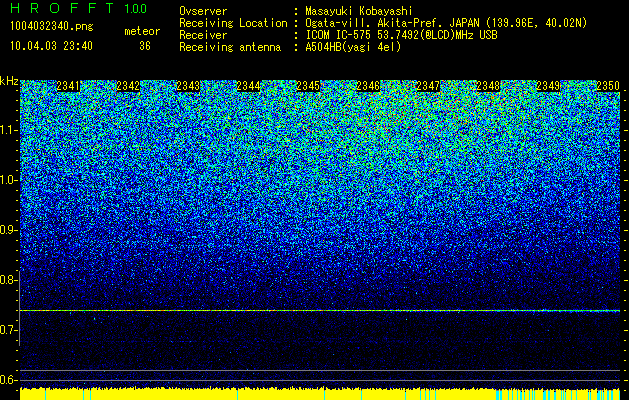The height and width of the screenshot is (400, 629).
Task: Click the HROFFT 1.0.0 title text
Action: coord(78,8)
